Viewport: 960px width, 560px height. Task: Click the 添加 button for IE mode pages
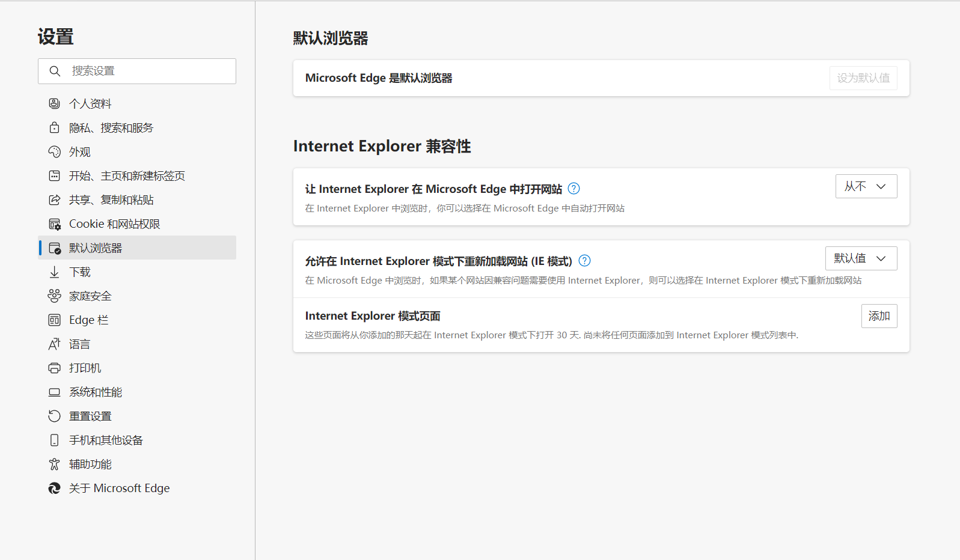pyautogui.click(x=879, y=316)
